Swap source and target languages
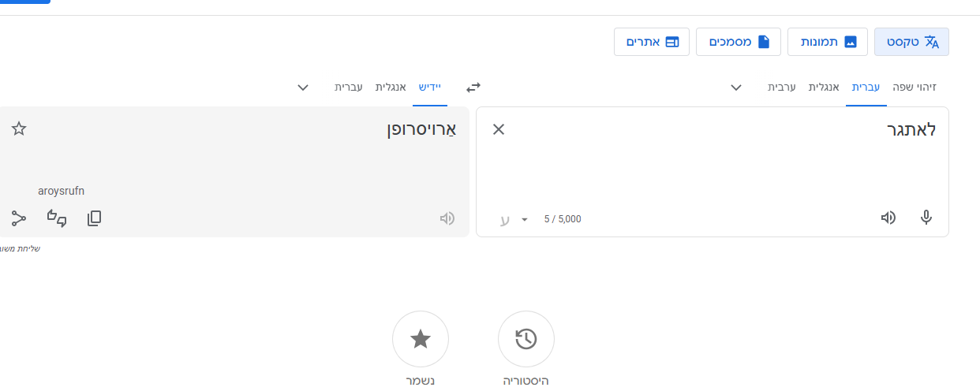Screen dimensions: 980x391 coord(473,87)
